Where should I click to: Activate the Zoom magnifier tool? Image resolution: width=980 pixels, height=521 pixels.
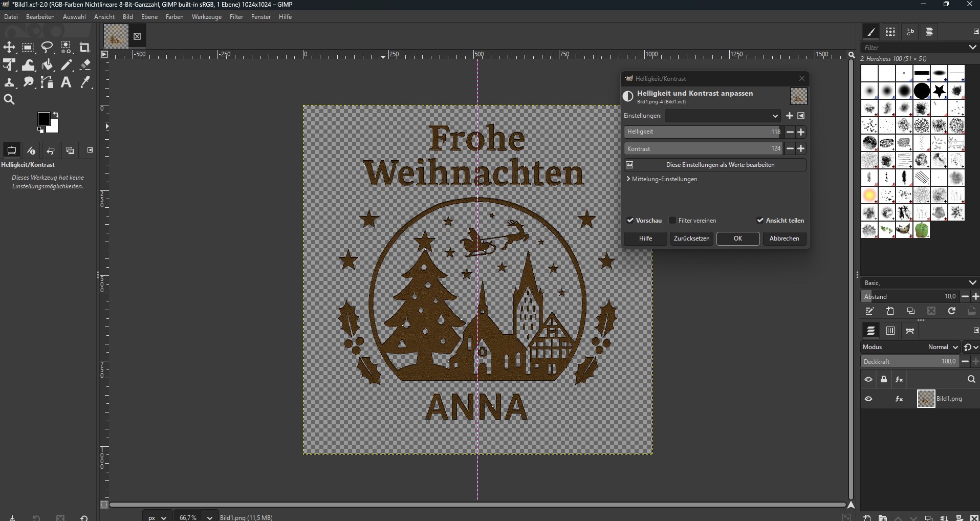click(9, 100)
